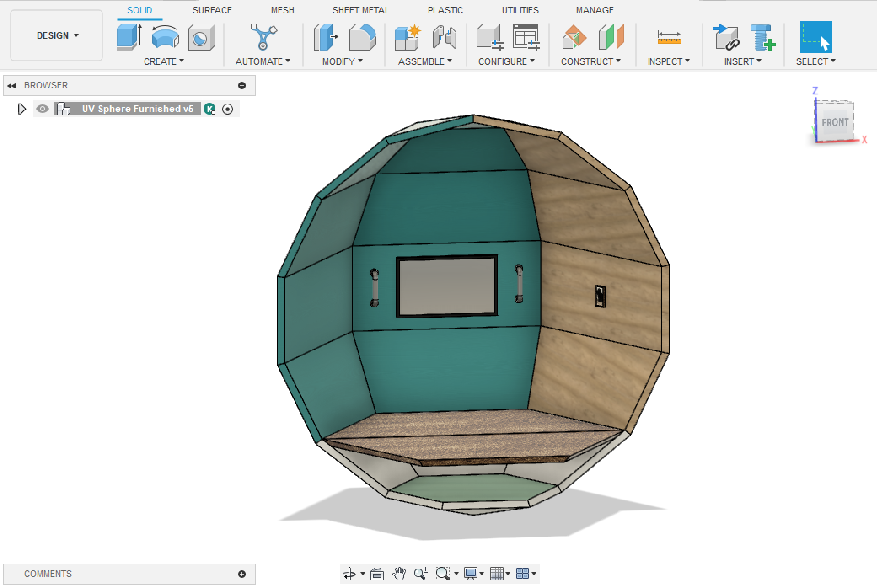
Task: Click the Insert Derive icon
Action: tap(726, 37)
